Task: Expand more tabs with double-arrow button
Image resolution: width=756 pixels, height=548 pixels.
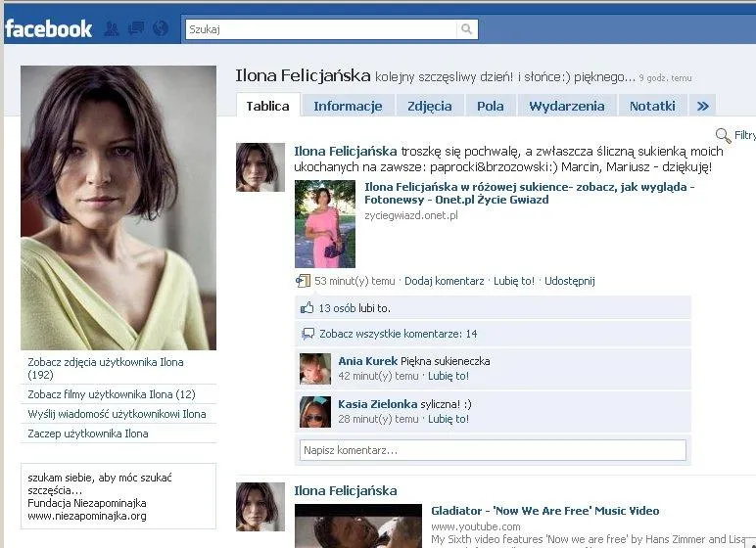Action: tap(701, 106)
